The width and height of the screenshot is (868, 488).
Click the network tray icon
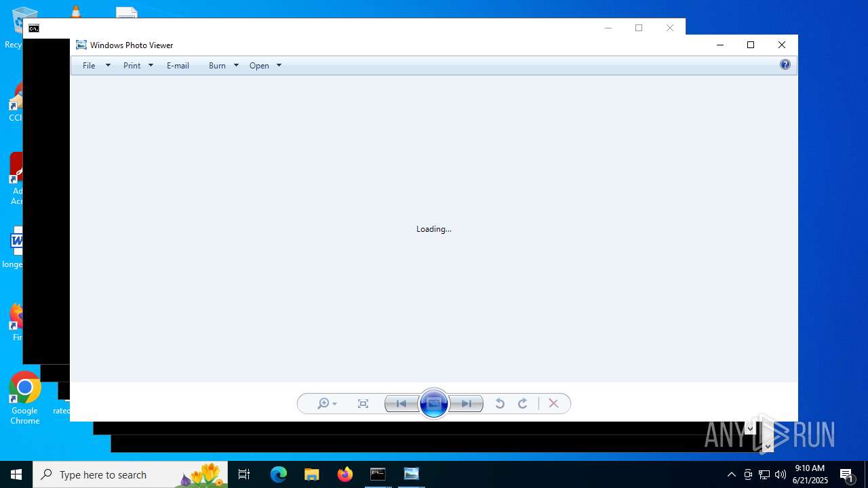click(x=764, y=474)
